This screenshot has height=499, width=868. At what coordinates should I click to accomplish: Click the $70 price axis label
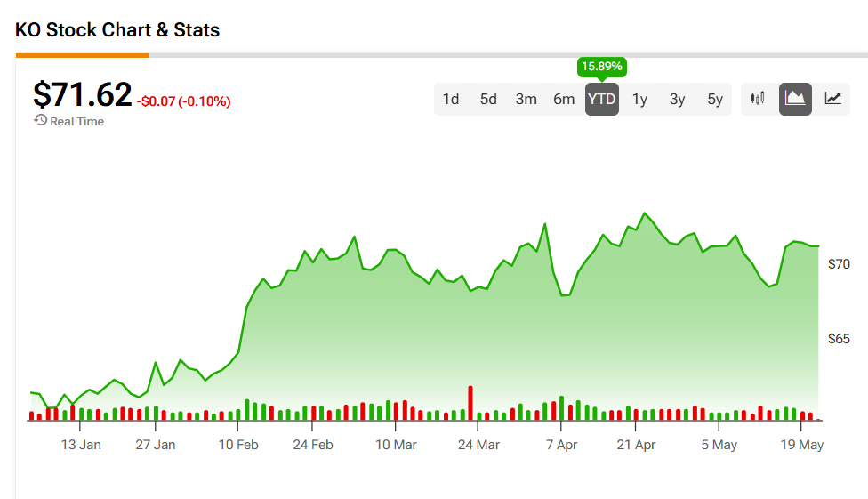coord(839,264)
